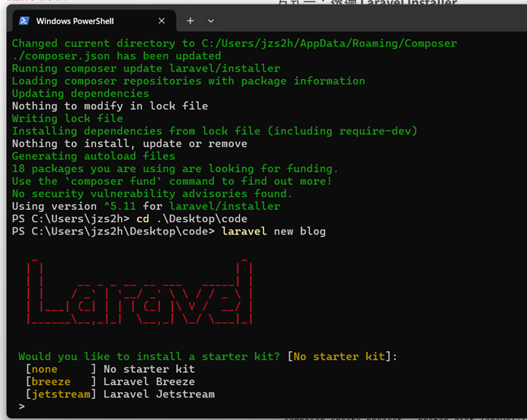Click the 'laravel new blog' command text
Image resolution: width=527 pixels, height=420 pixels.
click(273, 231)
